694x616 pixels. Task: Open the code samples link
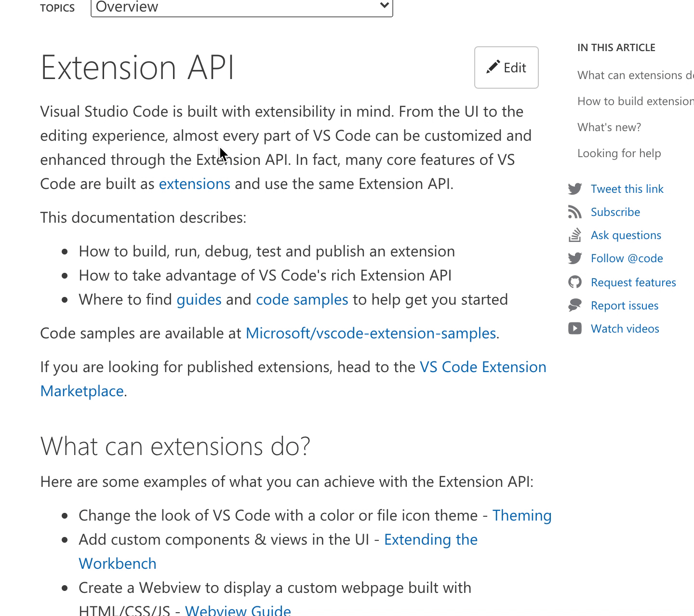(302, 299)
